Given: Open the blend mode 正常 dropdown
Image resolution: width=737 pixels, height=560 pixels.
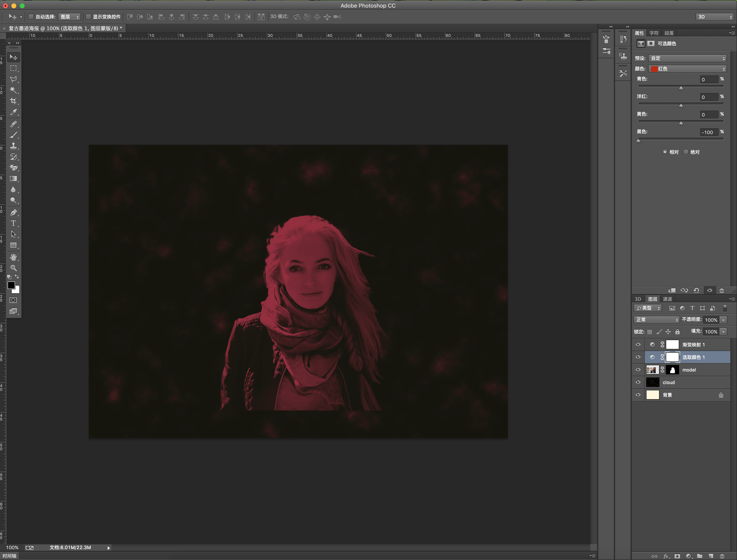Looking at the screenshot, I should [x=656, y=320].
